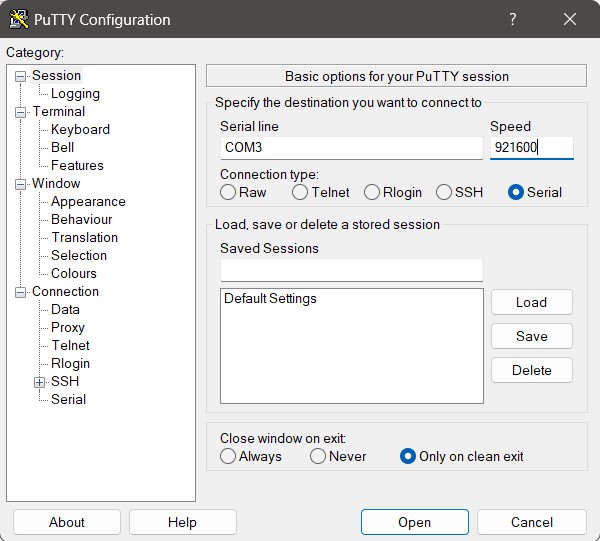This screenshot has width=600, height=541.
Task: Open the Appearance settings category
Action: point(88,201)
